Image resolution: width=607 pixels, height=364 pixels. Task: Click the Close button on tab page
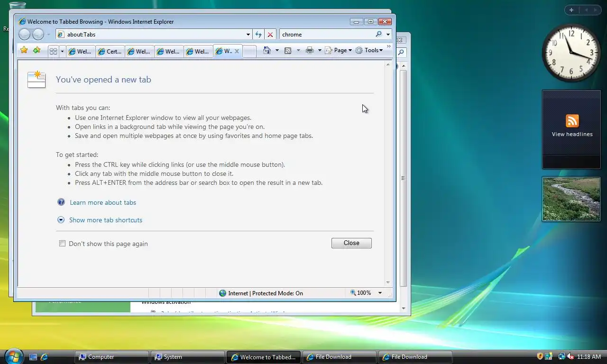point(351,243)
